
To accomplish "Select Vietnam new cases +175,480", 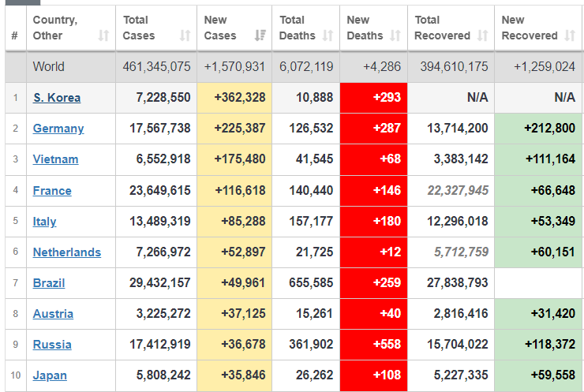I will (240, 159).
